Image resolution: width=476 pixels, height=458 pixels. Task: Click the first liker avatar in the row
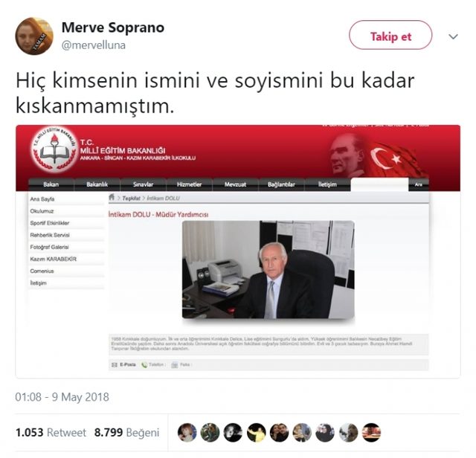coord(187,433)
